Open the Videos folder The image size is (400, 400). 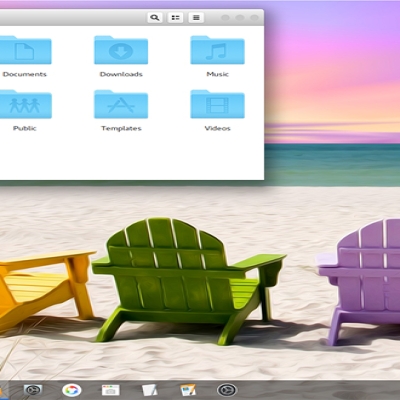(217, 104)
